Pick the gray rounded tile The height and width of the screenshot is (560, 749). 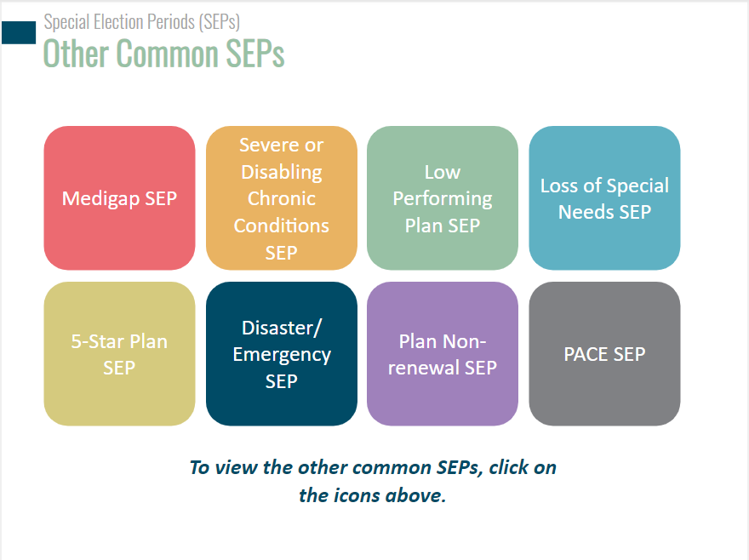point(604,353)
